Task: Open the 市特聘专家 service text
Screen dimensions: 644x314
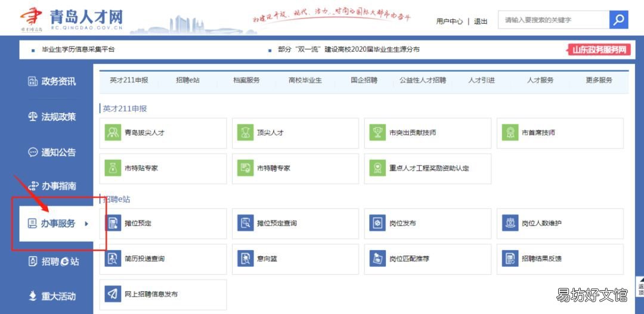Action: point(274,168)
